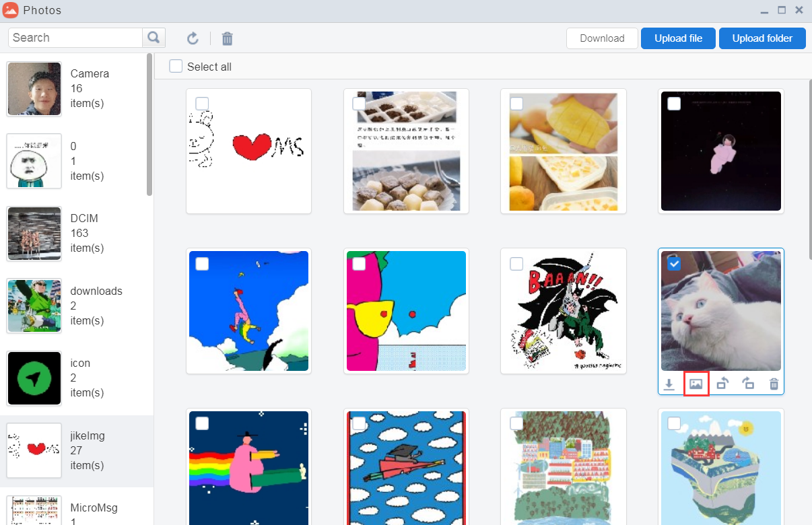812x525 pixels.
Task: Check the dark space astronaut photo checkbox
Action: (x=674, y=104)
